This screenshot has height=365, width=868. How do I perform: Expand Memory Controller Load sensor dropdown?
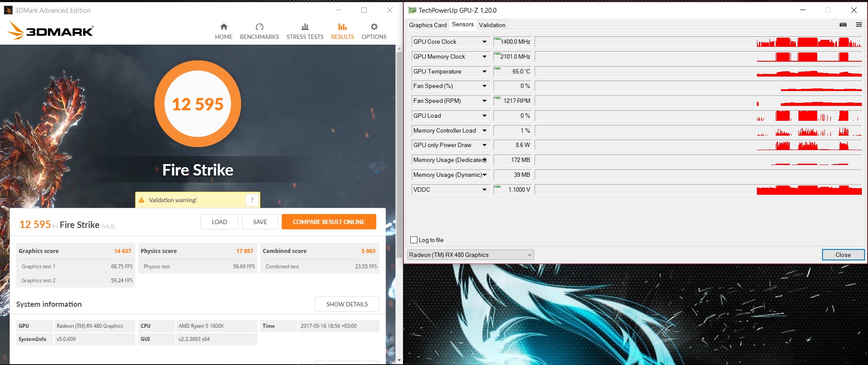pyautogui.click(x=484, y=130)
